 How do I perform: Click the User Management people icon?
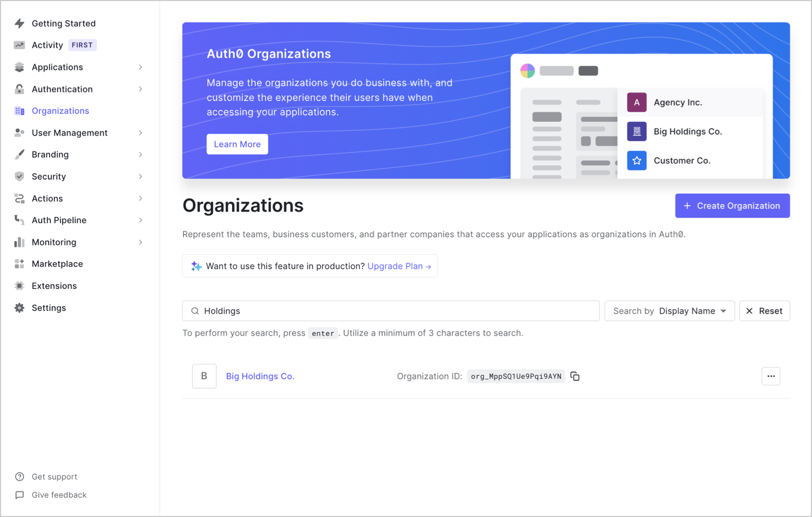pyautogui.click(x=19, y=133)
